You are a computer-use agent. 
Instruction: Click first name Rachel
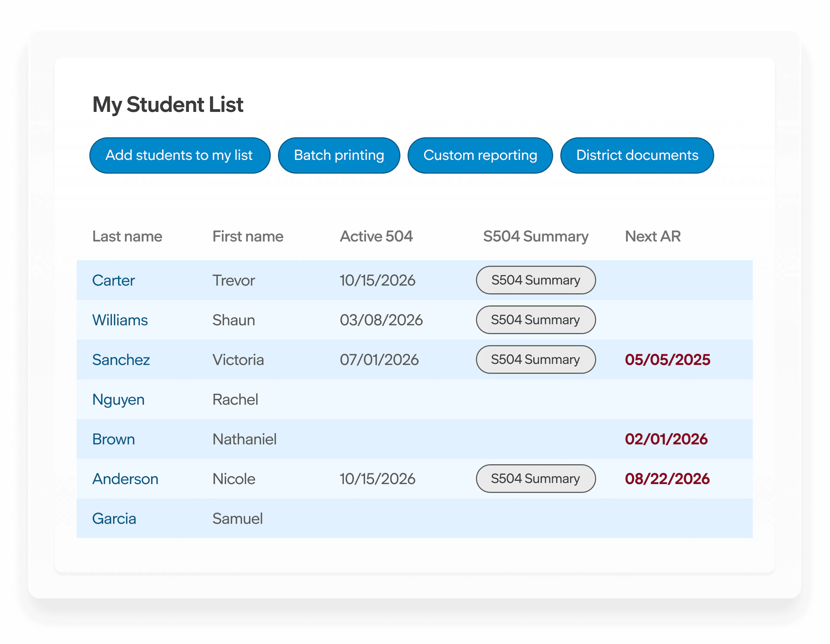click(235, 399)
